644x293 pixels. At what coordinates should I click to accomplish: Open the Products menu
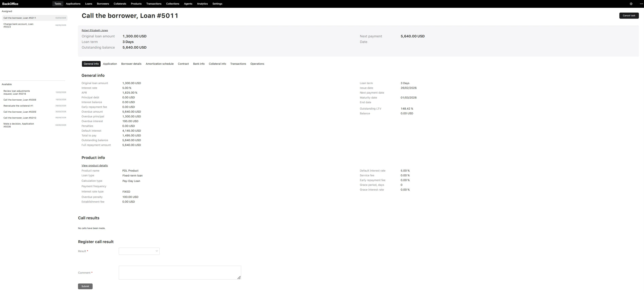(x=136, y=4)
